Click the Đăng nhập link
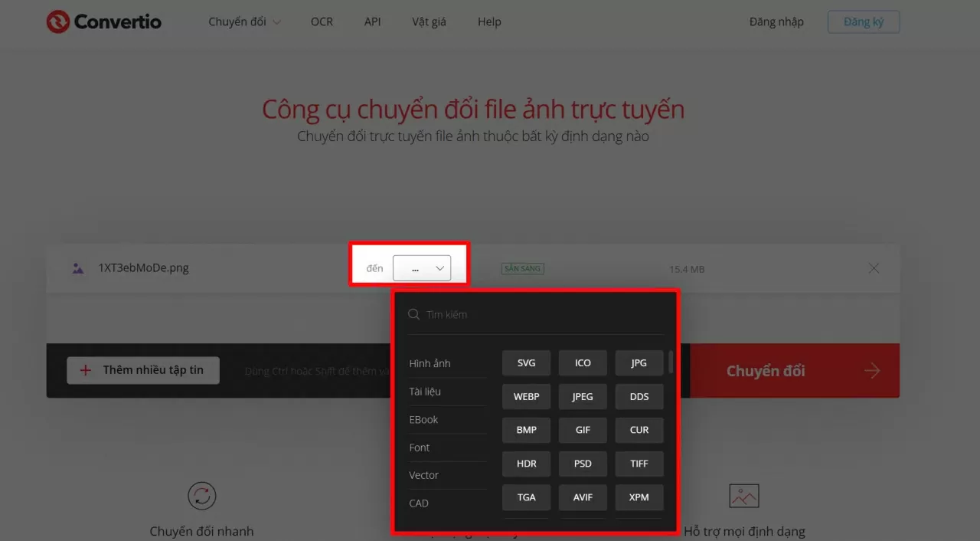The height and width of the screenshot is (541, 980). coord(776,21)
